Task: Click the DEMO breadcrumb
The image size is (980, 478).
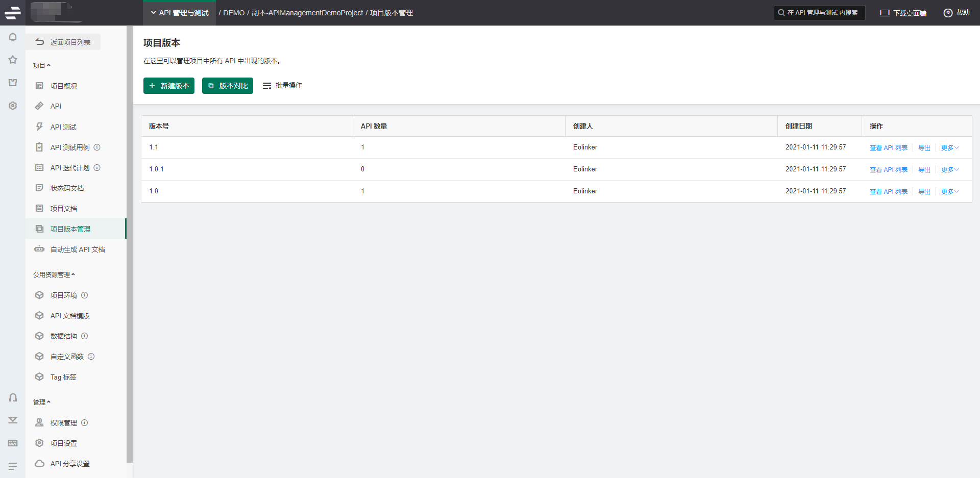Action: pos(234,13)
